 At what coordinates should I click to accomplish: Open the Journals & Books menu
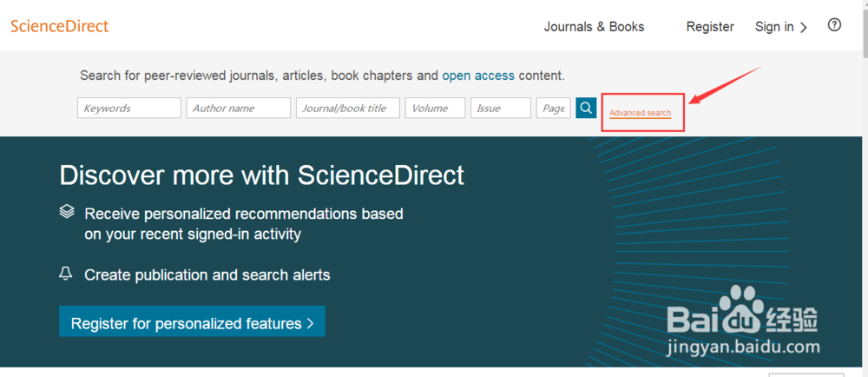pos(594,27)
